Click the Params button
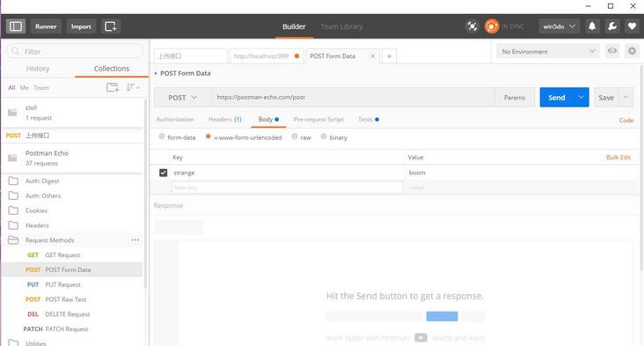The height and width of the screenshot is (346, 644). click(x=514, y=98)
